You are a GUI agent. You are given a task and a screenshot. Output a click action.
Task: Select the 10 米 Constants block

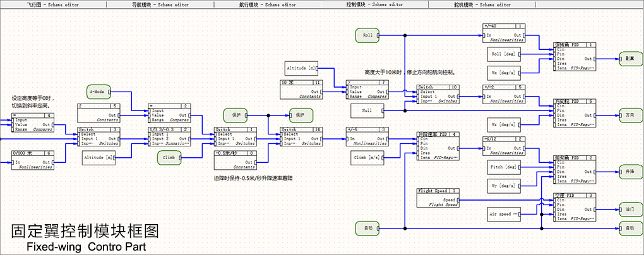click(x=302, y=88)
